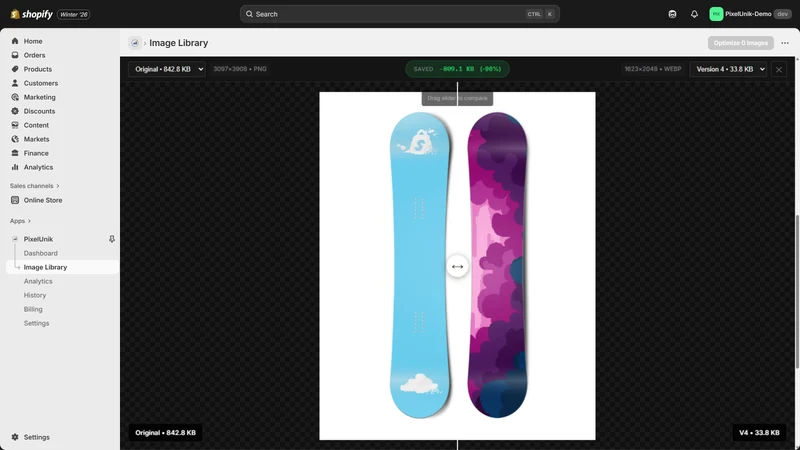This screenshot has height=450, width=800.
Task: Click the V4 33.8 KB label at bottom right
Action: click(x=759, y=433)
